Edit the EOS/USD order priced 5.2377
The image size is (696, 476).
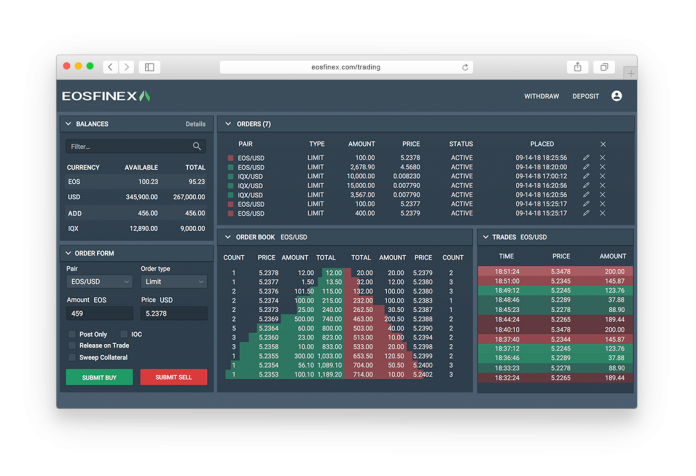click(586, 204)
